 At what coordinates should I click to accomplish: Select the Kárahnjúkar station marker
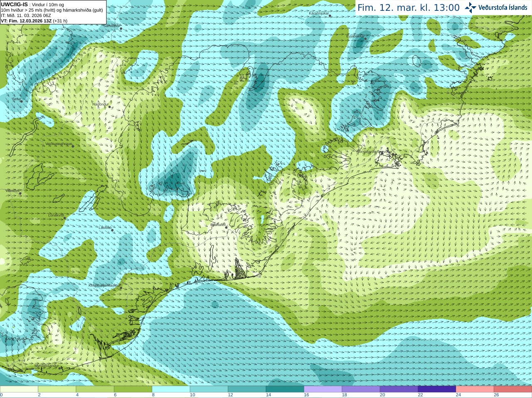point(330,15)
